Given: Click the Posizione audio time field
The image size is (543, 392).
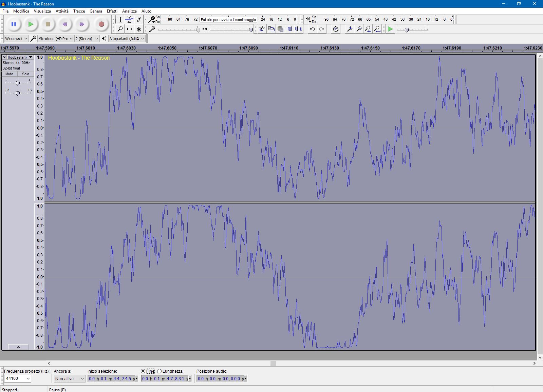Looking at the screenshot, I should pos(222,378).
